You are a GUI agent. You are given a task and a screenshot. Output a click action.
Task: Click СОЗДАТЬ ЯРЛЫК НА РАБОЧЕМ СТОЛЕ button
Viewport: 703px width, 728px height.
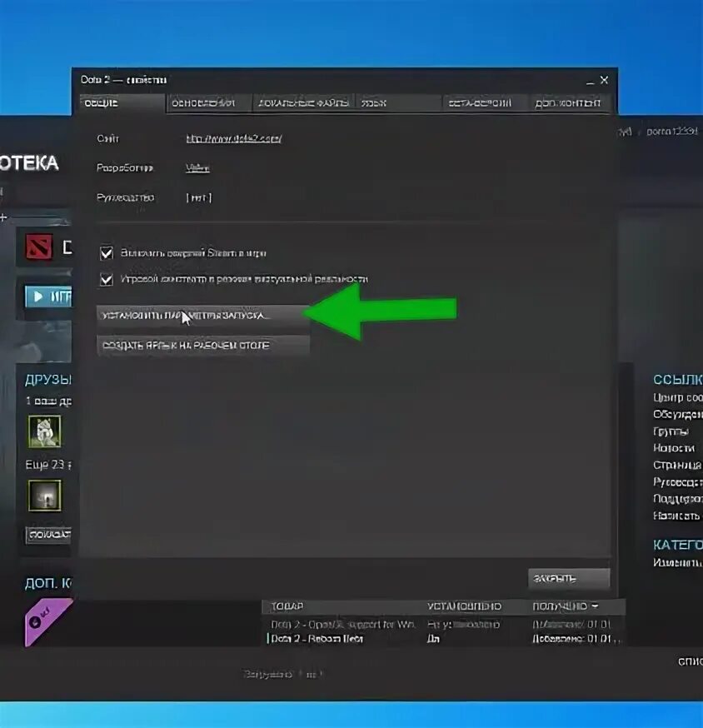click(x=203, y=346)
